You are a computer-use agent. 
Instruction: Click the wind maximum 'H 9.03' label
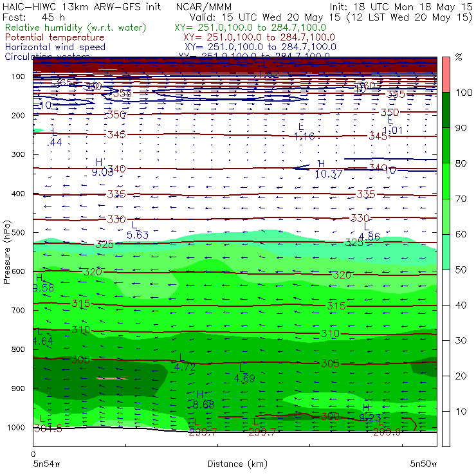(x=102, y=167)
